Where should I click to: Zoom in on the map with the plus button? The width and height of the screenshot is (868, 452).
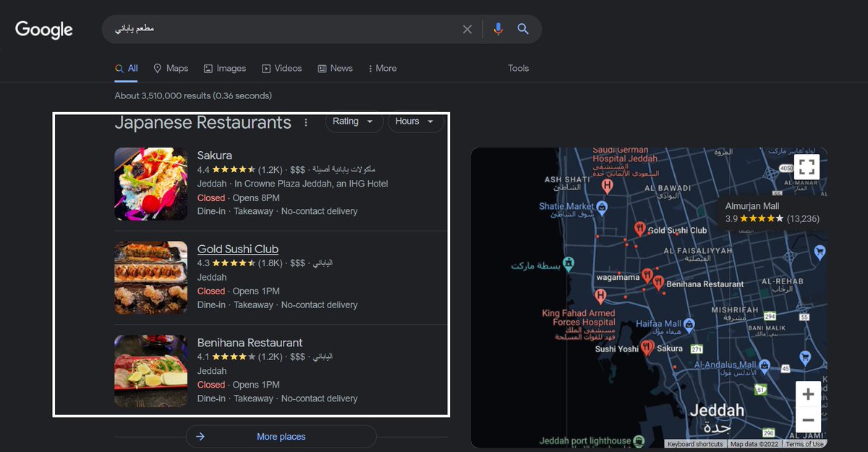coord(808,394)
